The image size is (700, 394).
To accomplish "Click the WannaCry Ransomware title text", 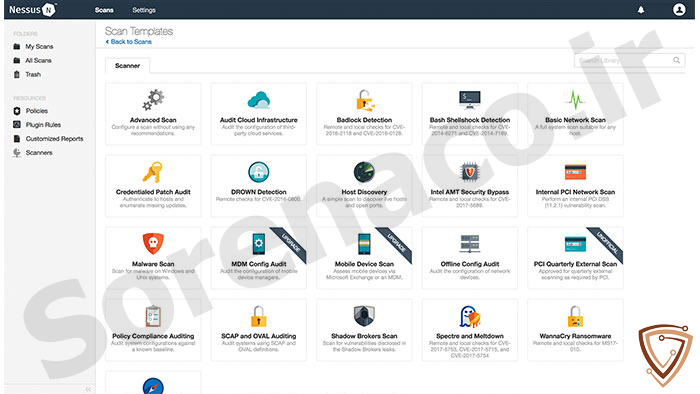I will pyautogui.click(x=575, y=336).
